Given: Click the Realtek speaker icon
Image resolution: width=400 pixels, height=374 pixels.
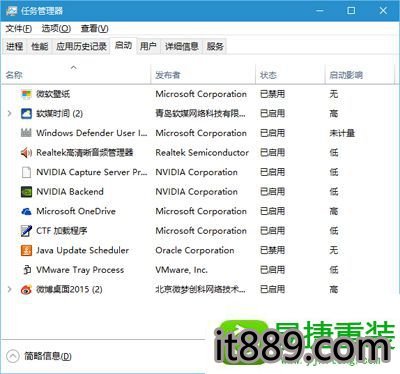Looking at the screenshot, I should (x=26, y=153).
